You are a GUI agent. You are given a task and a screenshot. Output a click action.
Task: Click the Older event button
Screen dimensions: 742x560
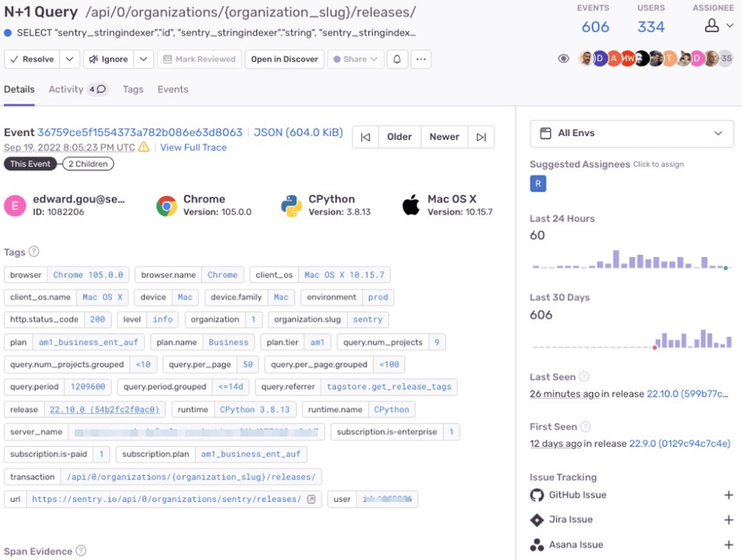tap(400, 137)
